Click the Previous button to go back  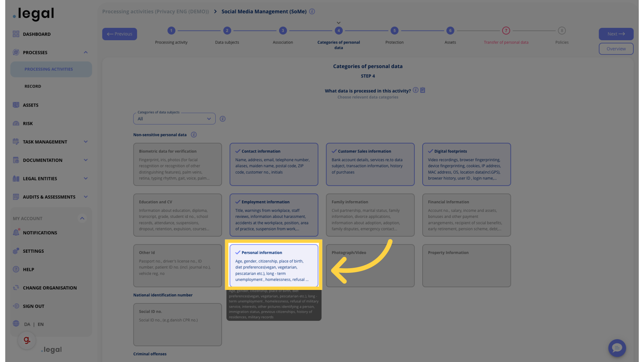point(119,34)
